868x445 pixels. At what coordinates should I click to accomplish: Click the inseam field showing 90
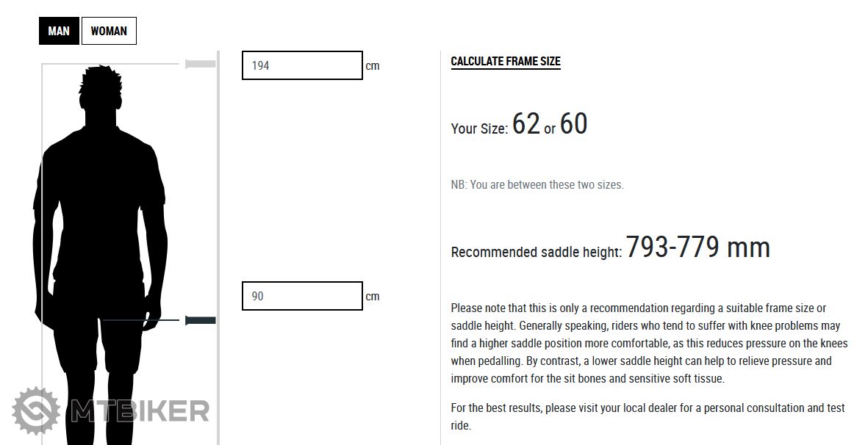tap(302, 296)
